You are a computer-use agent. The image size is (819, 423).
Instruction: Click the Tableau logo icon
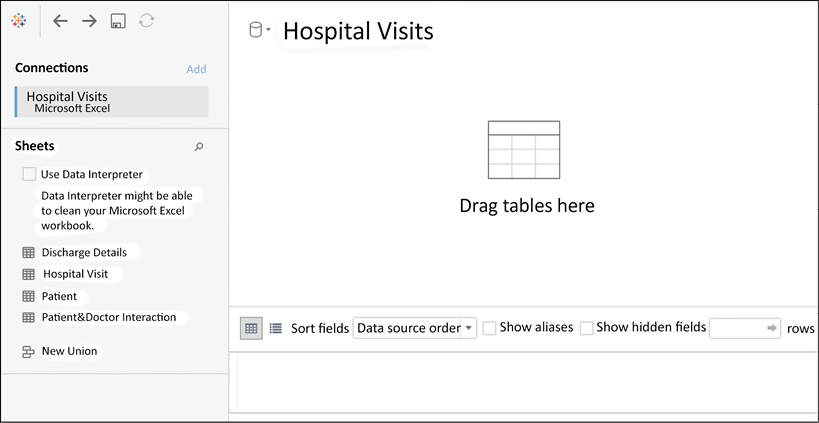(x=18, y=21)
